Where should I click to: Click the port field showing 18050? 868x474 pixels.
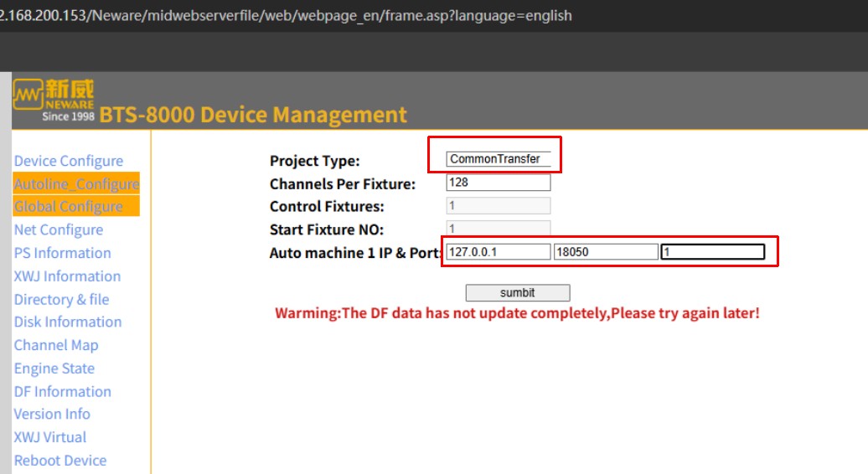[606, 251]
